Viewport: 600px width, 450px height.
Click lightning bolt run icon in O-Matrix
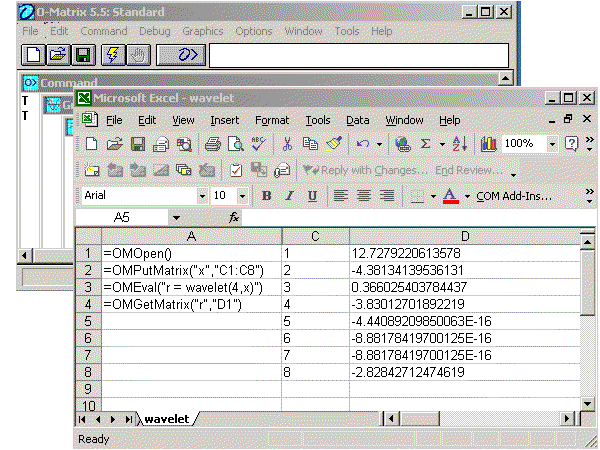point(113,55)
